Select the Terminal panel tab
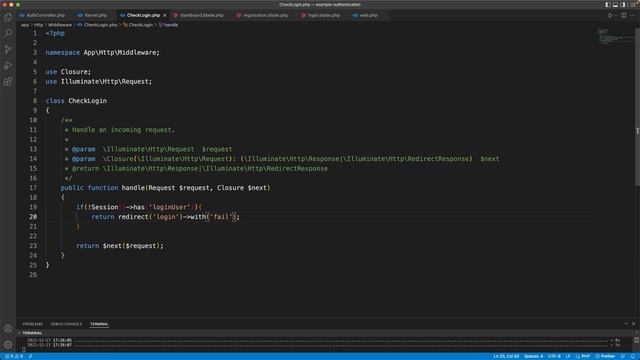640x360 pixels. pos(99,324)
